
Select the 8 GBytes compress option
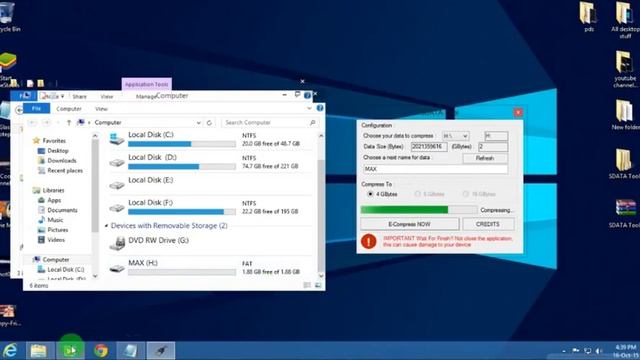[x=429, y=194]
